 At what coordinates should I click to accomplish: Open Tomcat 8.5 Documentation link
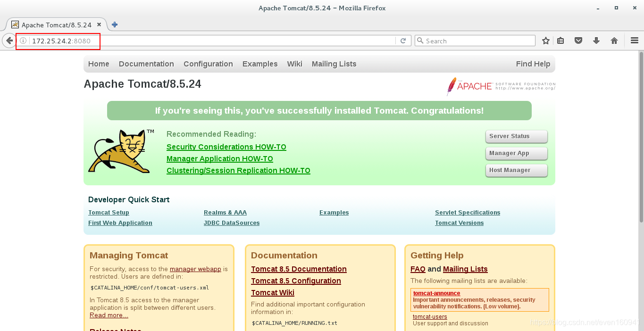tap(299, 269)
